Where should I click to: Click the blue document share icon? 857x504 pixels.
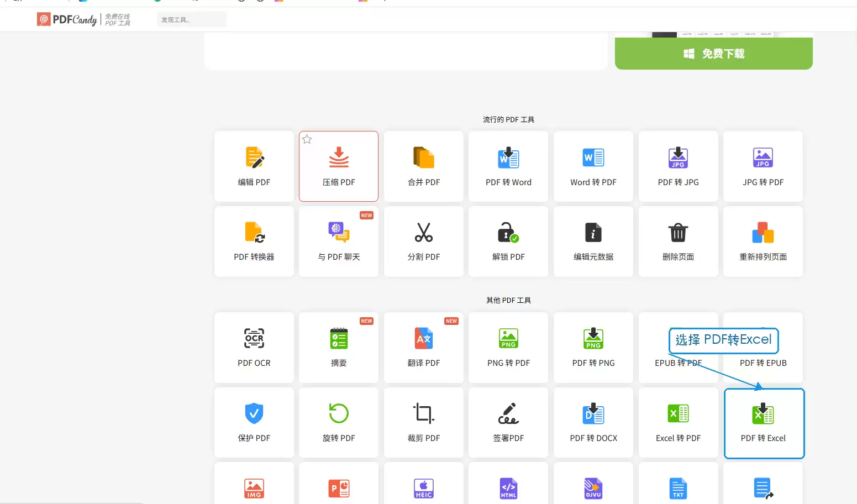click(x=763, y=489)
